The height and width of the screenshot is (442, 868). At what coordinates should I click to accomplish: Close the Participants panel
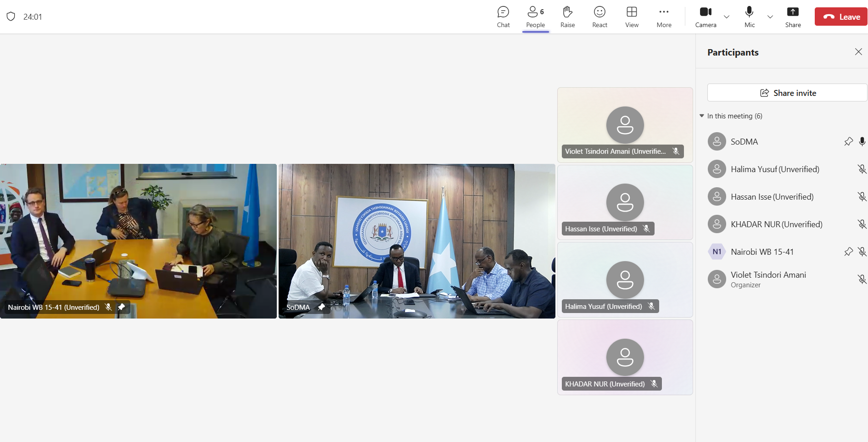(x=858, y=52)
